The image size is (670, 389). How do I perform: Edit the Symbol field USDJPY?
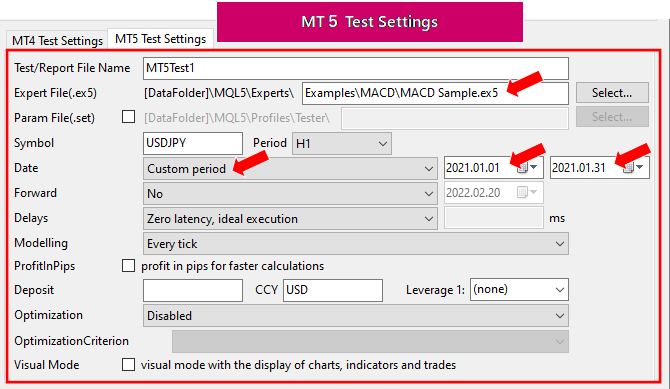tap(193, 143)
